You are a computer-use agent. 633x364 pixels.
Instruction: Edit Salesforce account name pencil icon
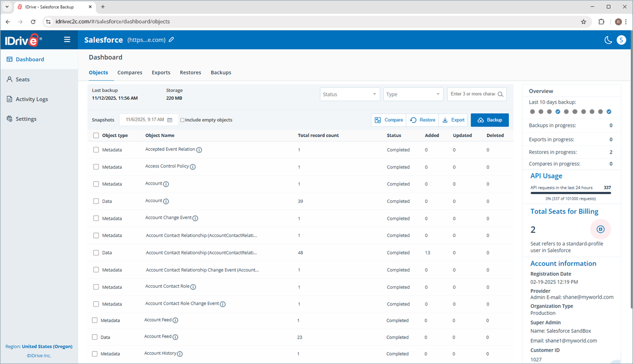(x=171, y=39)
